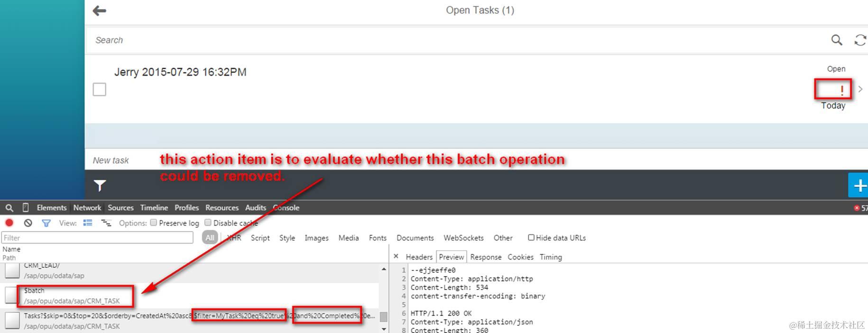This screenshot has height=333, width=868.
Task: Filter requests by Documents type
Action: 415,238
